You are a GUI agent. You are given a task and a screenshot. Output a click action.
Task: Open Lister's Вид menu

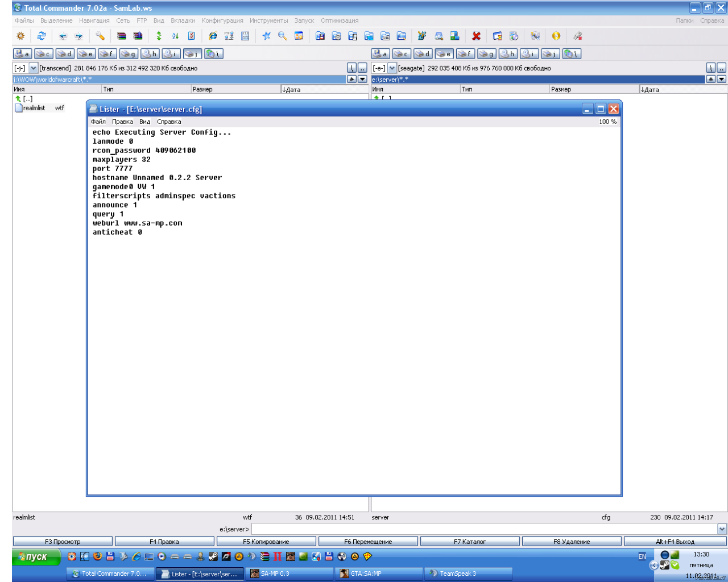145,122
